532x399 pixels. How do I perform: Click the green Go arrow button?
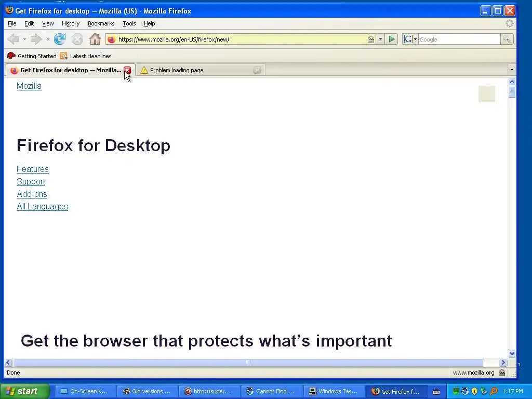point(392,39)
